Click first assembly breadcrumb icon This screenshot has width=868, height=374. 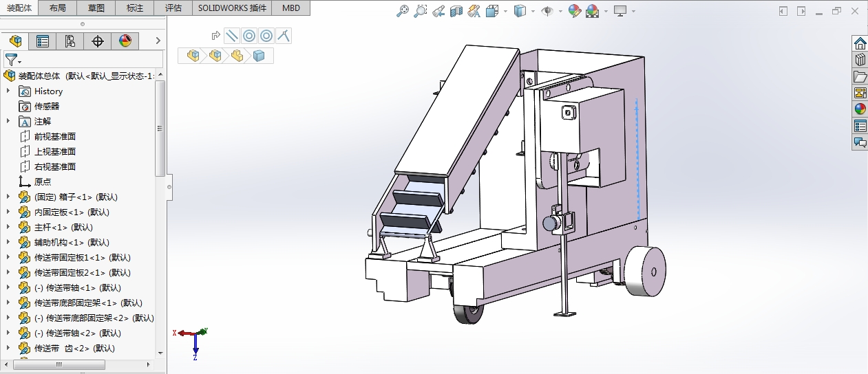click(193, 56)
